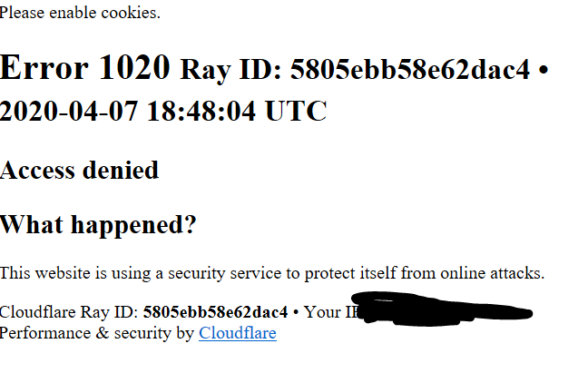Click the "Performance & security by" text
The image size is (588, 373).
pos(97,333)
